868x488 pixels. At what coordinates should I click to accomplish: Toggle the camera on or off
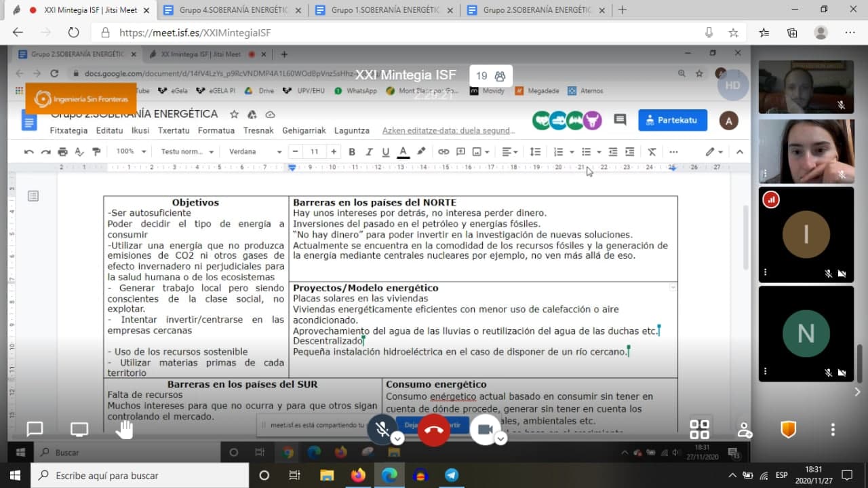[x=484, y=429]
